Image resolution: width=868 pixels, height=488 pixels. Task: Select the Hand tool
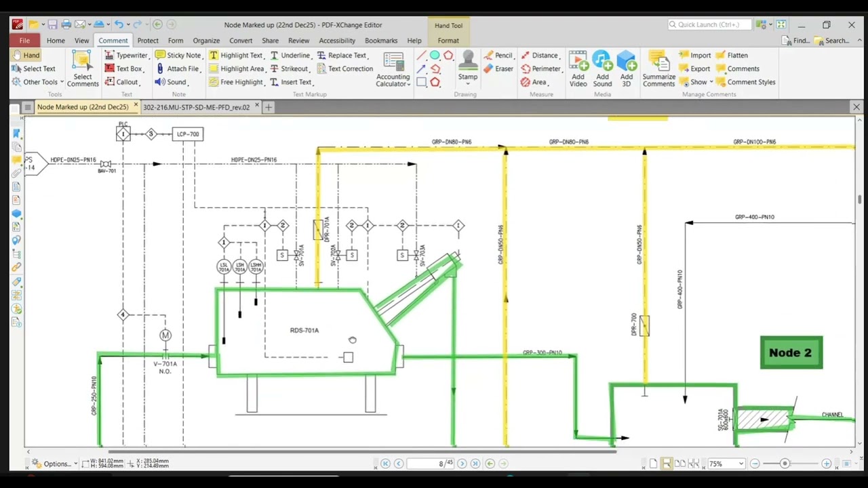click(26, 55)
